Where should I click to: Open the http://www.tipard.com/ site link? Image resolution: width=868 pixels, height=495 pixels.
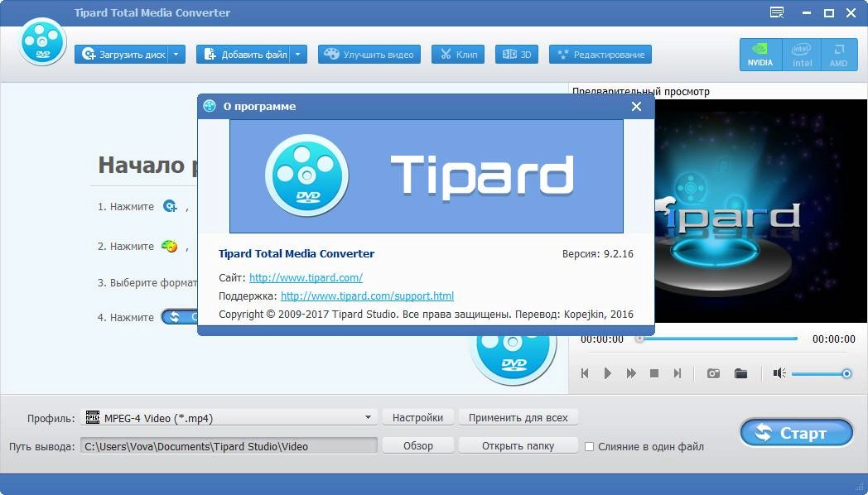coord(306,277)
